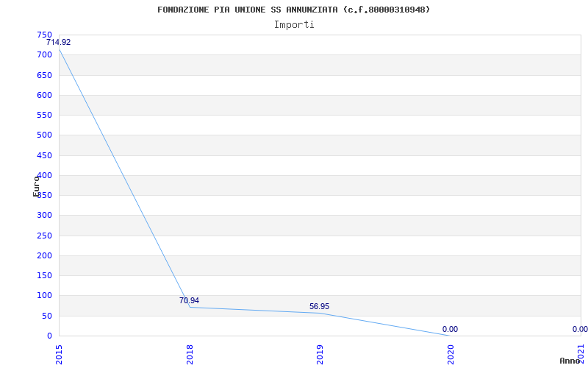Click the 0.00 label above 2020
This screenshot has width=588, height=368.
[450, 329]
